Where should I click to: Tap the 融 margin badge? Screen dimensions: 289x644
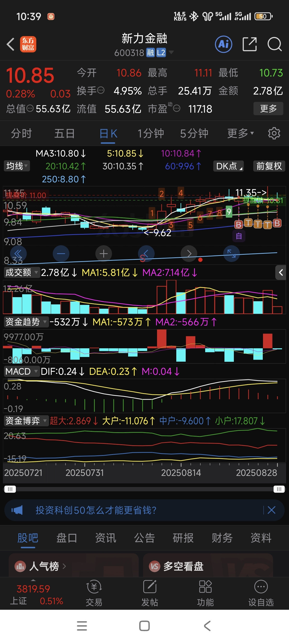[x=150, y=53]
